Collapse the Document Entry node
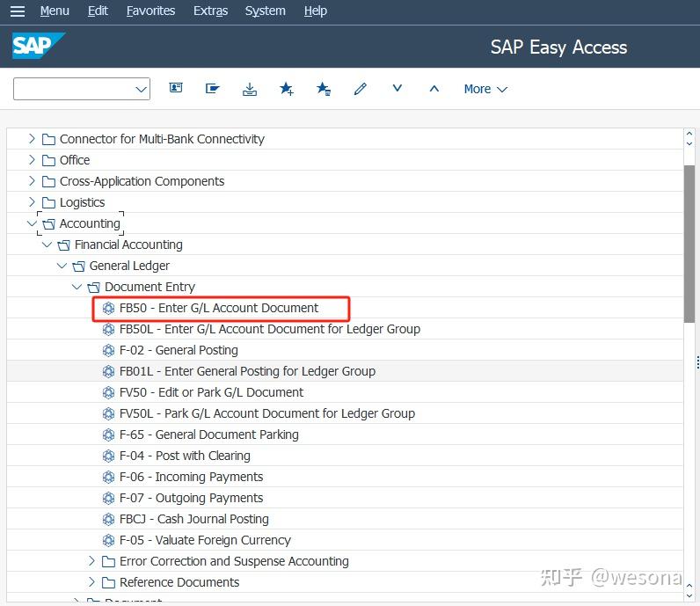Image resolution: width=700 pixels, height=606 pixels. [77, 287]
